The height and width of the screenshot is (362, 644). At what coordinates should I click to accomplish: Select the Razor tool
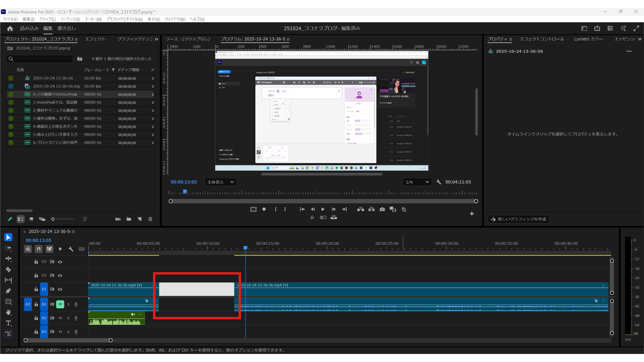coord(8,269)
